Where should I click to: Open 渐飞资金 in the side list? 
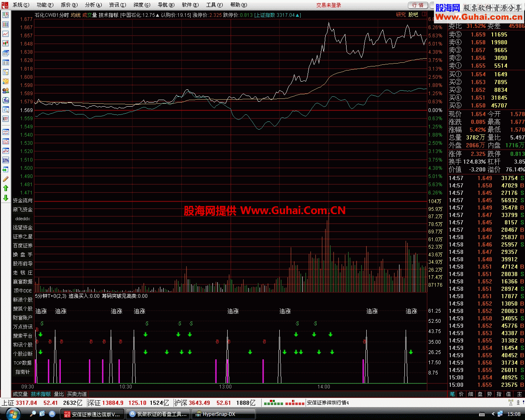[x=23, y=210]
